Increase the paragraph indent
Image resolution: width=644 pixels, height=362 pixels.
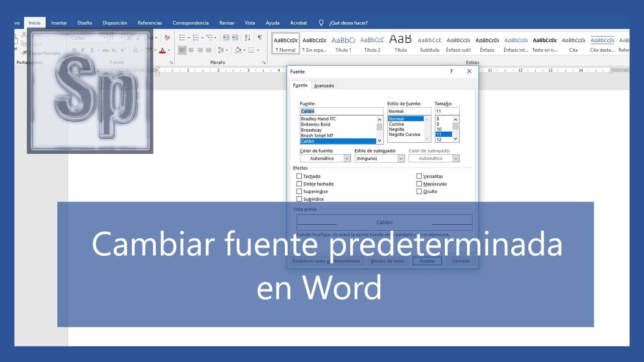[x=235, y=38]
